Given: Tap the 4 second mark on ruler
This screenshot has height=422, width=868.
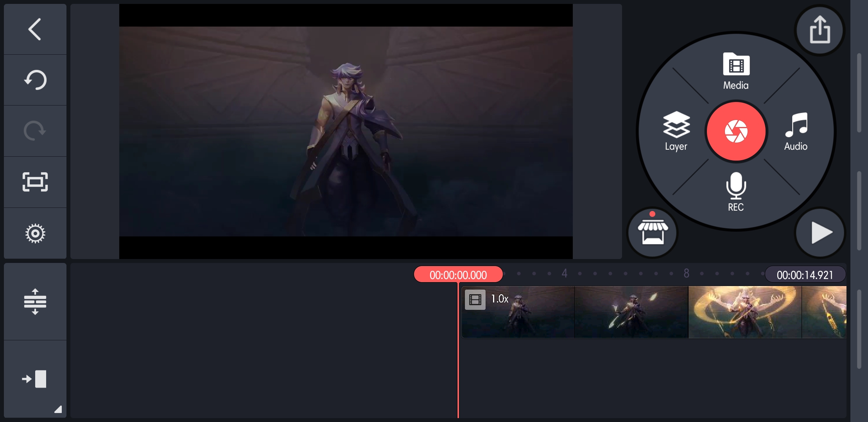Looking at the screenshot, I should coord(564,273).
